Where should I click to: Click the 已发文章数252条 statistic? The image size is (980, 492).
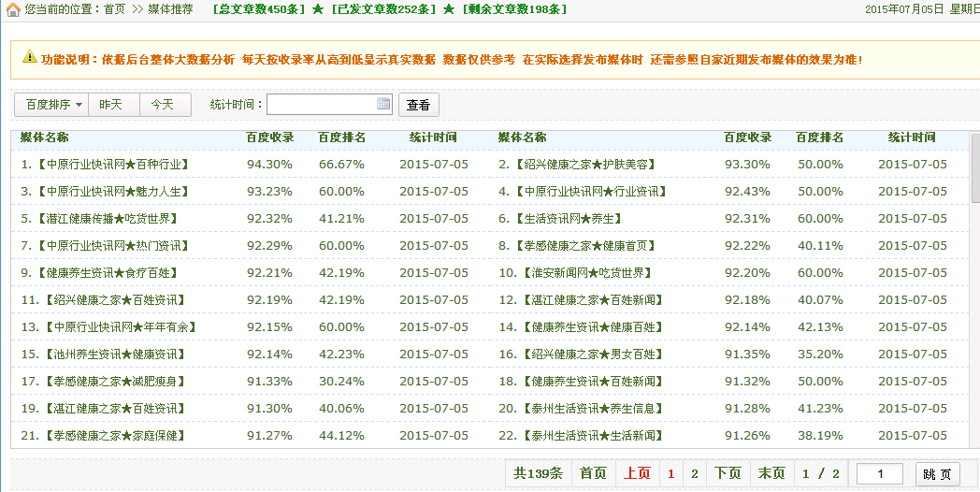click(x=383, y=9)
